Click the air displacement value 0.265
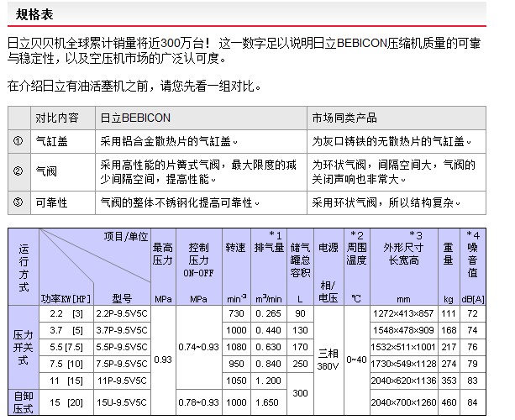 tap(269, 313)
